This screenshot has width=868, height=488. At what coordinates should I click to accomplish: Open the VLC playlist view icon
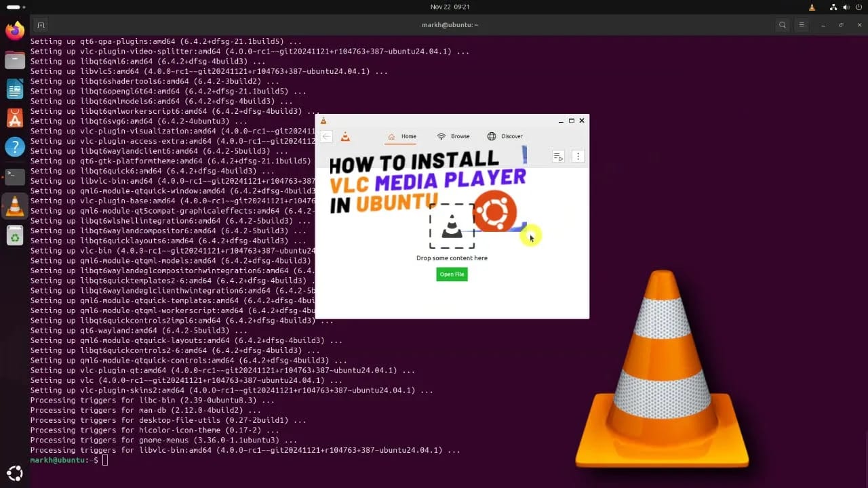coord(558,157)
